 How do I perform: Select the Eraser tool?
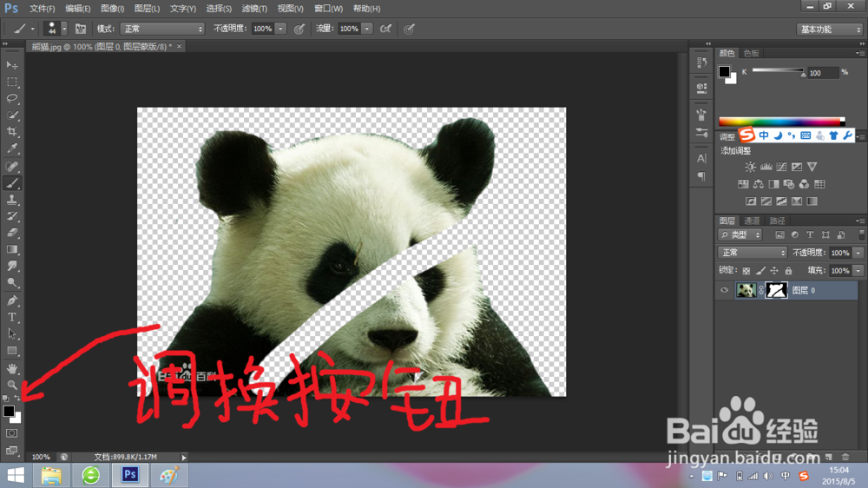tap(12, 233)
